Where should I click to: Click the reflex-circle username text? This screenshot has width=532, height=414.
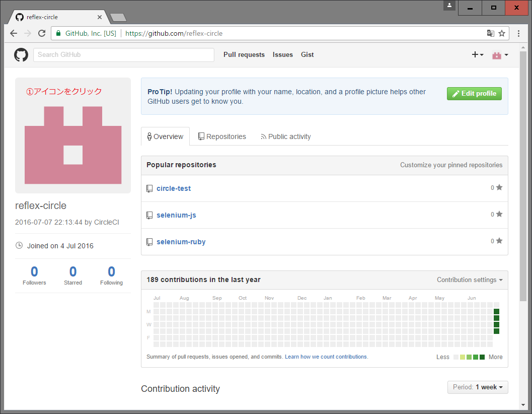tap(41, 205)
